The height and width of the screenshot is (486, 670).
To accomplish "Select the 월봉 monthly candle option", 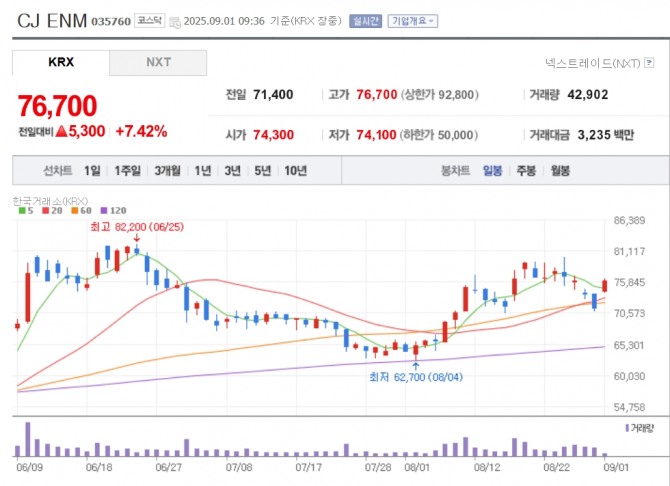I will pyautogui.click(x=559, y=171).
